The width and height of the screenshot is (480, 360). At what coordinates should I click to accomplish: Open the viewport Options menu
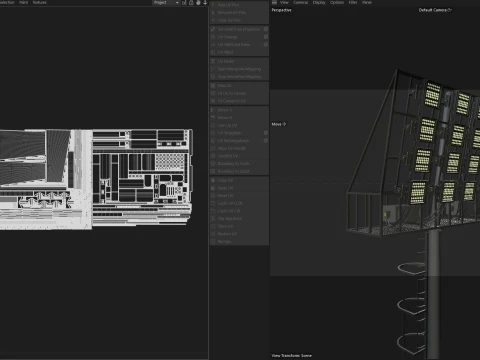(337, 2)
